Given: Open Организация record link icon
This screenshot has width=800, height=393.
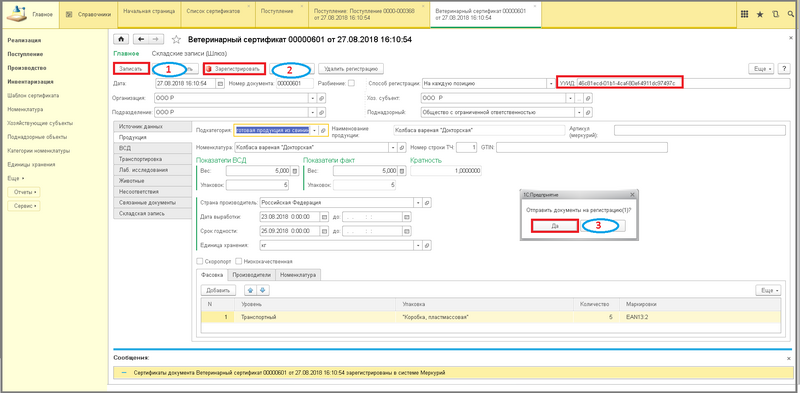Looking at the screenshot, I should (321, 98).
